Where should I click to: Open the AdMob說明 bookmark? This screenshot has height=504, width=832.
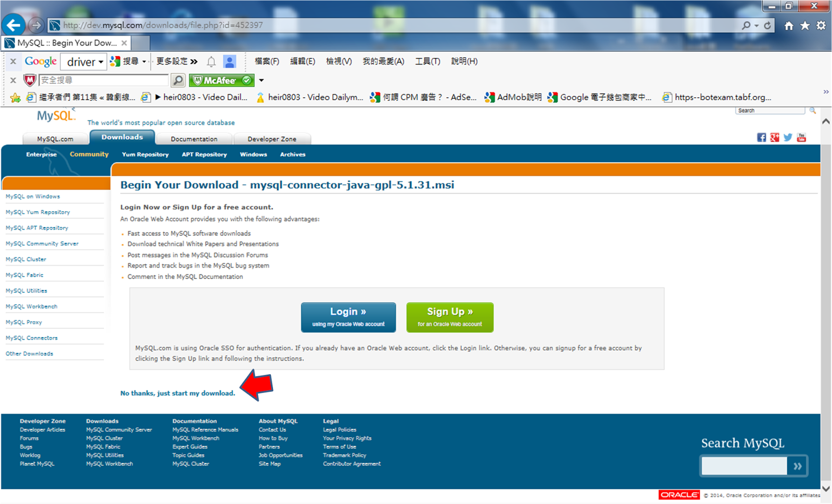(513, 97)
